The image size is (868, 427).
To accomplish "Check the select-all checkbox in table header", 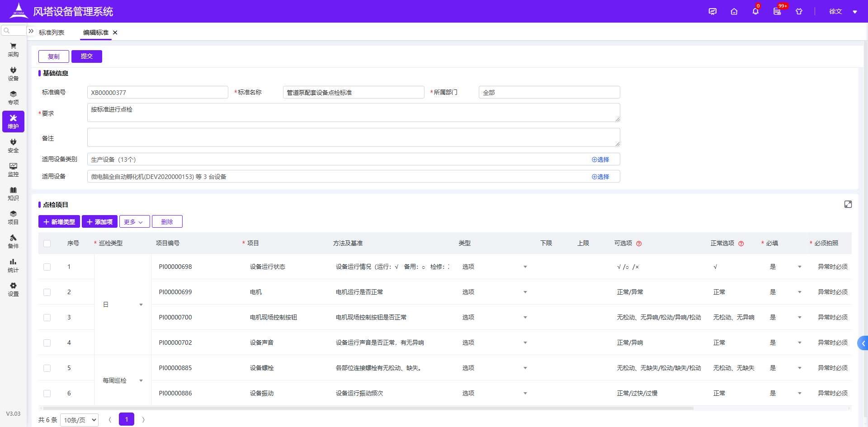I will click(x=47, y=243).
